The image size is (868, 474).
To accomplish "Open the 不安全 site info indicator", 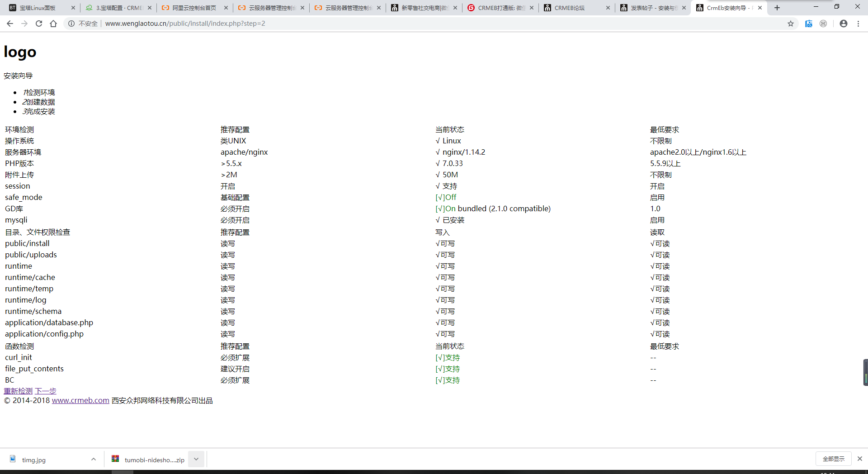I will click(83, 24).
